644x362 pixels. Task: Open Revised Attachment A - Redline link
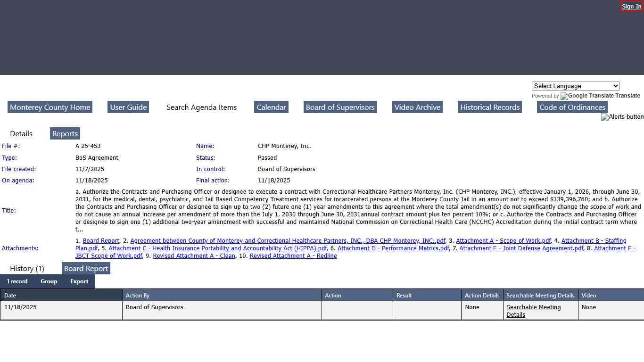(293, 256)
